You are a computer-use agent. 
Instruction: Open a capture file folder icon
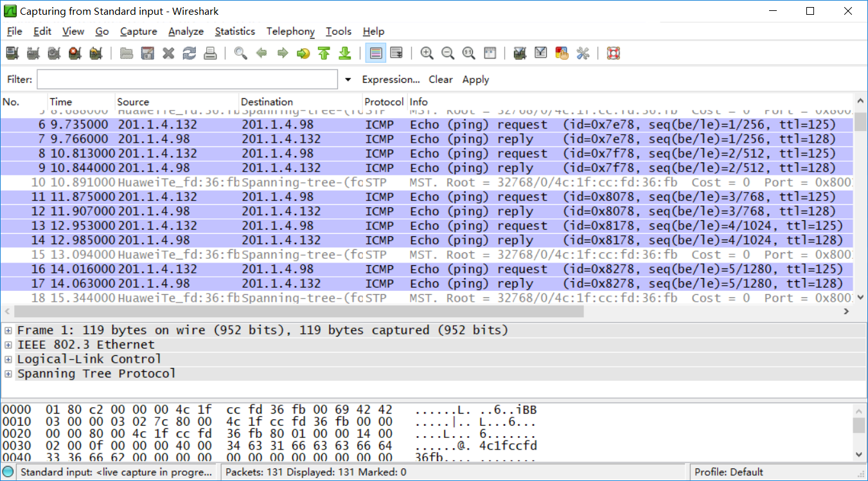(x=127, y=53)
